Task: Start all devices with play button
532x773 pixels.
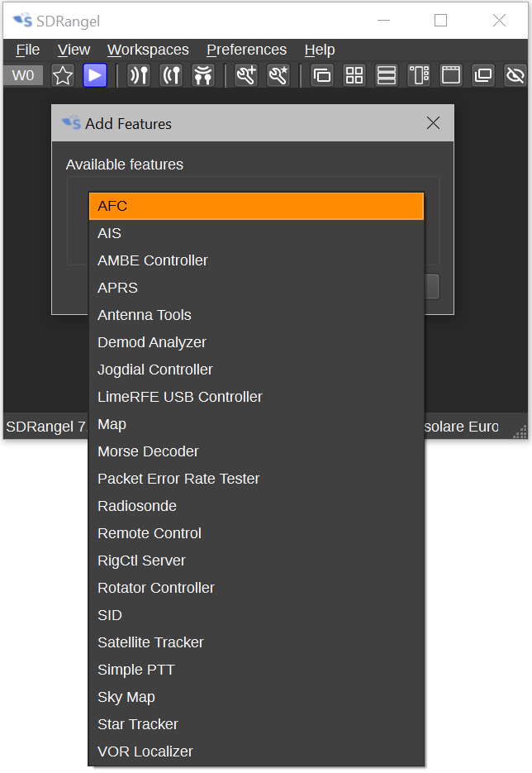Action: pyautogui.click(x=94, y=75)
